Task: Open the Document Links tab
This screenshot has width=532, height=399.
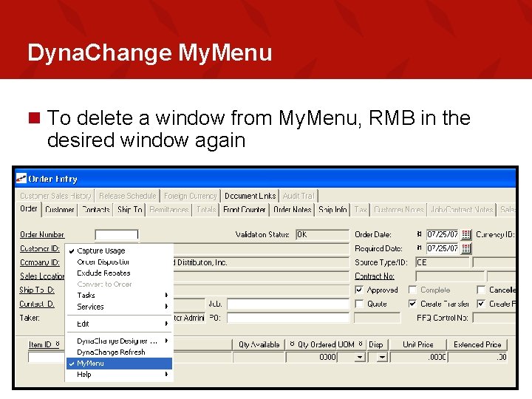Action: [250, 196]
